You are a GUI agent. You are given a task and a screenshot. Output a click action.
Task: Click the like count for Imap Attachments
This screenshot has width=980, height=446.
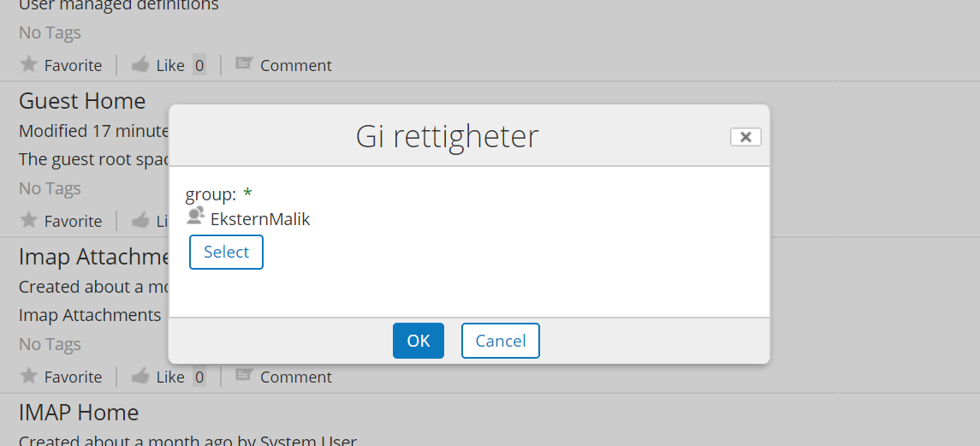pos(199,377)
